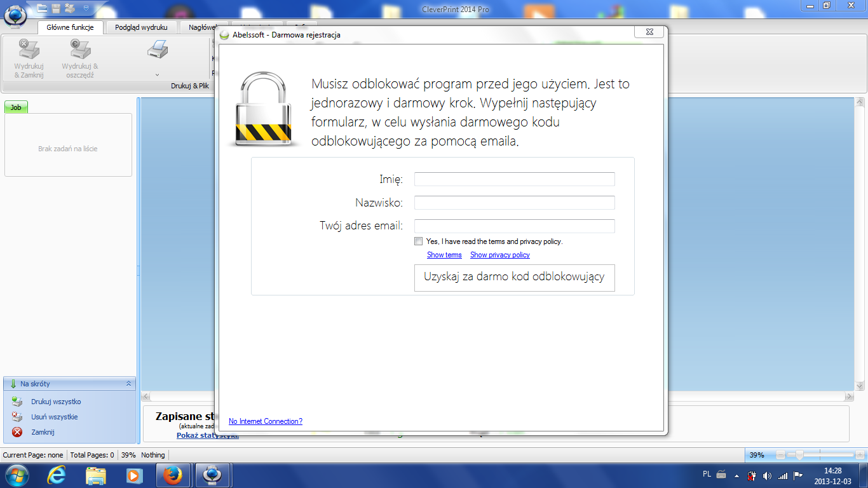Close the Abelssoft registration dialog

click(649, 32)
